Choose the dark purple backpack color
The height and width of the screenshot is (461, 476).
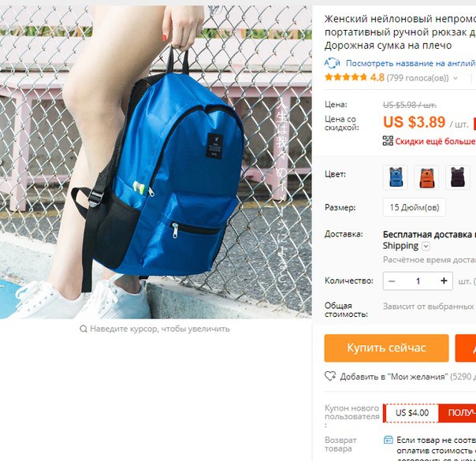coord(458,177)
